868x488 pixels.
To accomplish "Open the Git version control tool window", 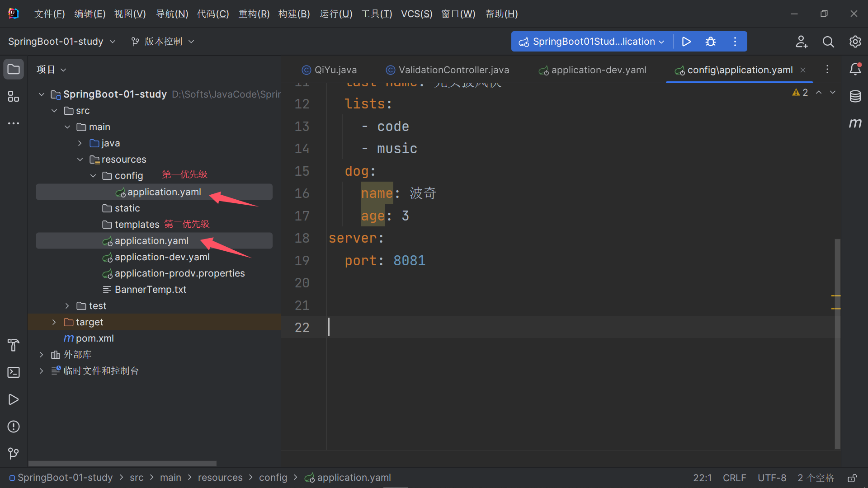I will (14, 453).
